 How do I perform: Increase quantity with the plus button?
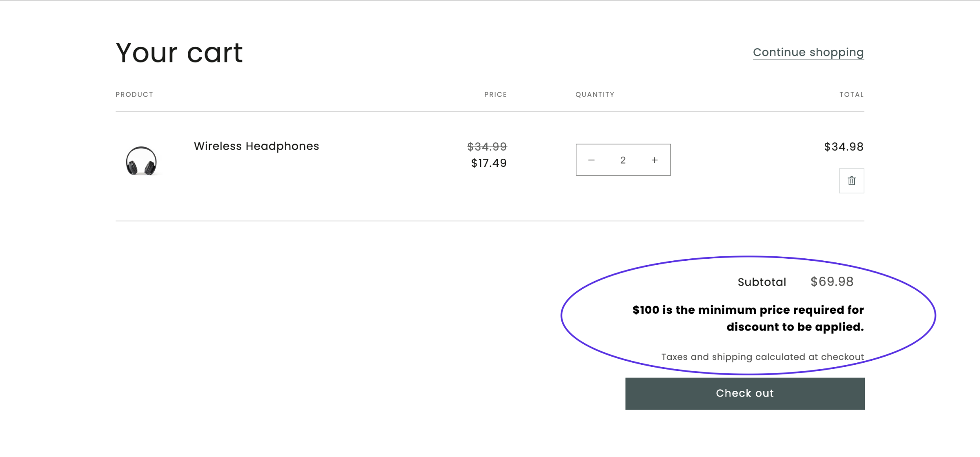pos(655,160)
